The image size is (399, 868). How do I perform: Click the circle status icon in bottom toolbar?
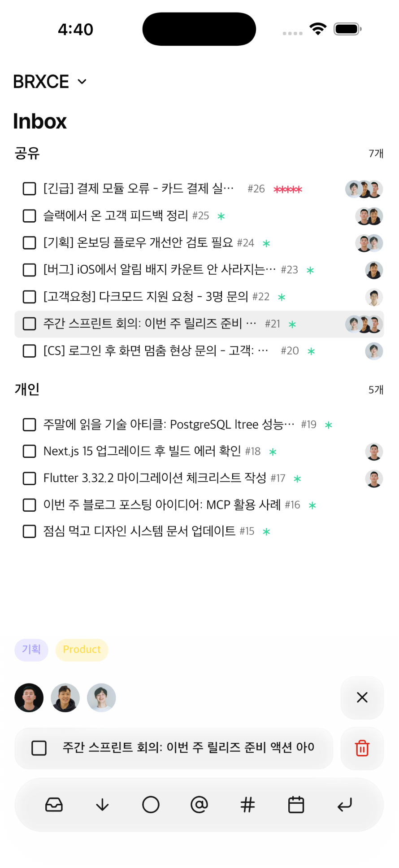151,805
